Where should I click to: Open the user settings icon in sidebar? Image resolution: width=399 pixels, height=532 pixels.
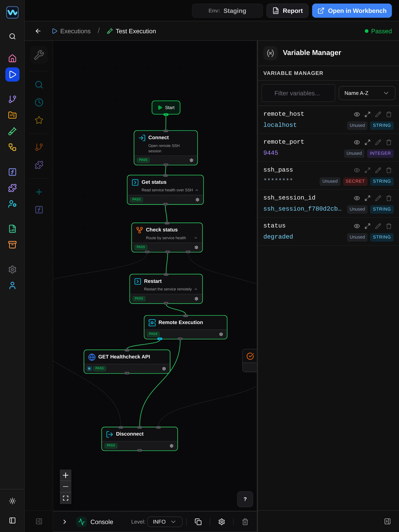[x=12, y=204]
